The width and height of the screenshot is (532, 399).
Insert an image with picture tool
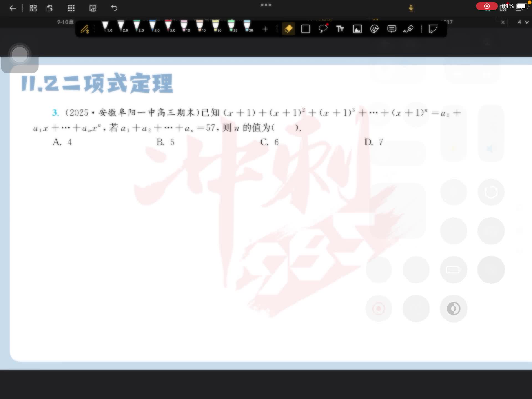click(x=357, y=29)
